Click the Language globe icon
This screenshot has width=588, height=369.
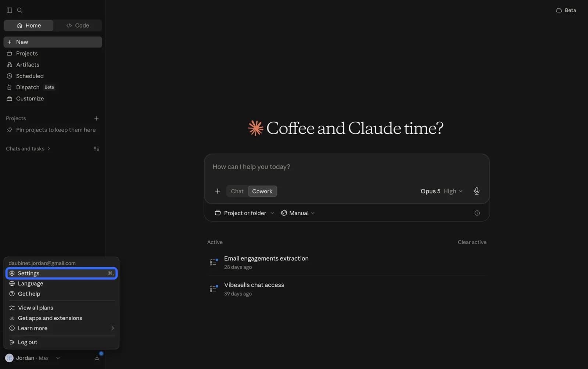(12, 284)
